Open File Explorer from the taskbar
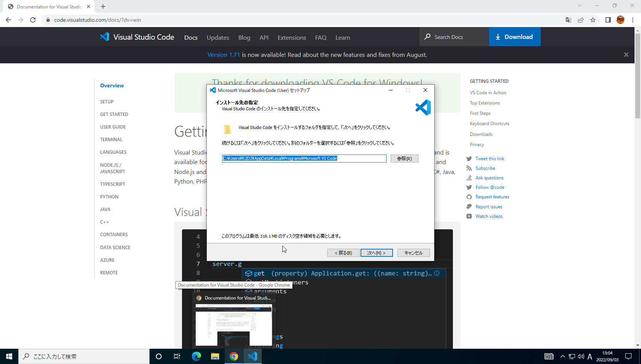Image resolution: width=641 pixels, height=364 pixels. 215,356
